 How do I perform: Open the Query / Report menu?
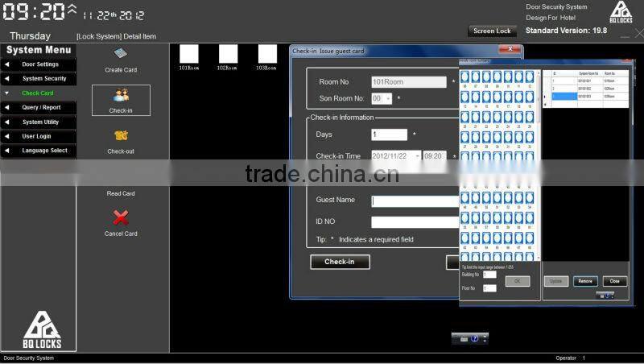point(39,108)
